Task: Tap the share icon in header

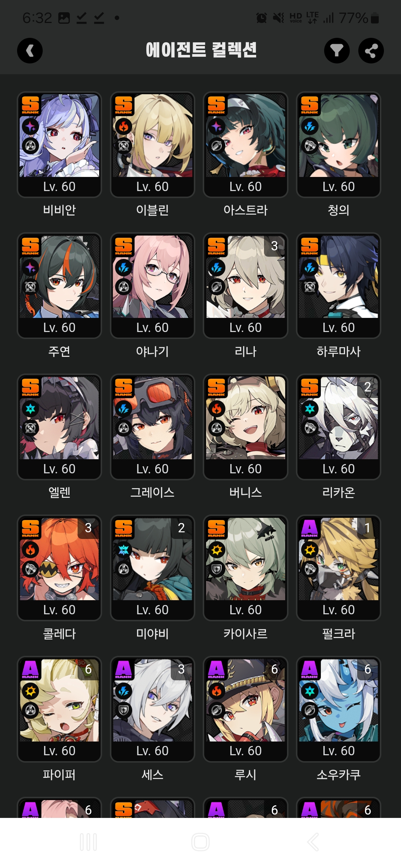Action: pos(371,50)
